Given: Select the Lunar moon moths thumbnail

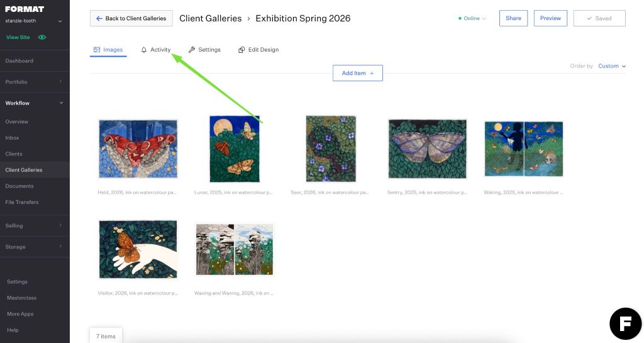Looking at the screenshot, I should tap(235, 149).
